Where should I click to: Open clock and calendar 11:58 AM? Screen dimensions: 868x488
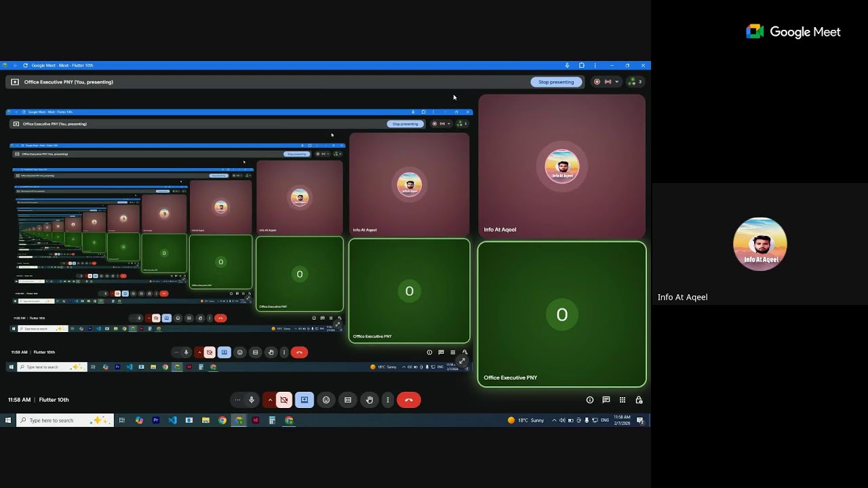click(622, 420)
